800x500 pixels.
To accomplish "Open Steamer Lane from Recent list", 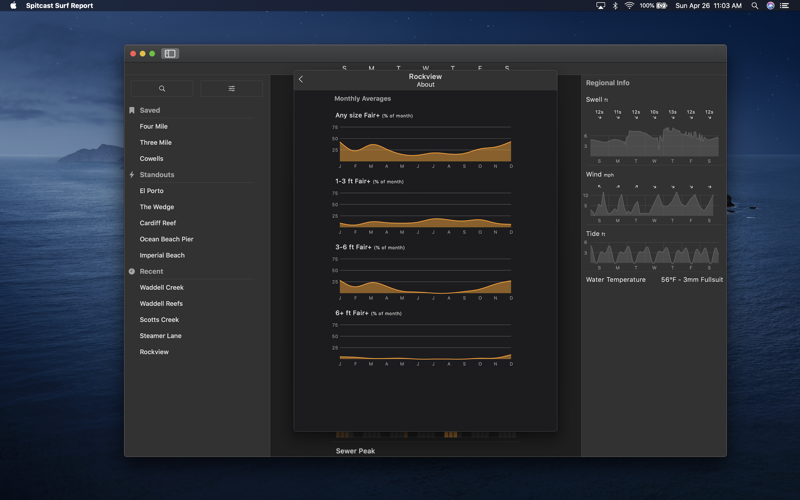I will point(160,336).
